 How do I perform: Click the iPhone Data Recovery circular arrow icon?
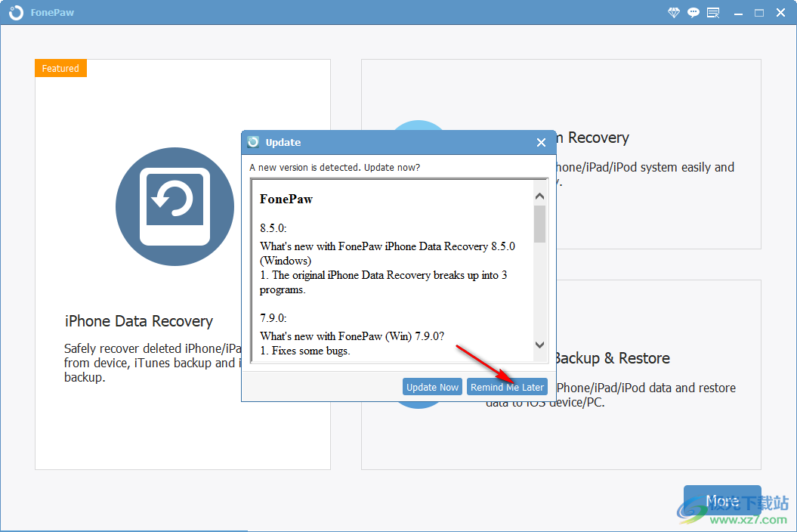coord(175,206)
